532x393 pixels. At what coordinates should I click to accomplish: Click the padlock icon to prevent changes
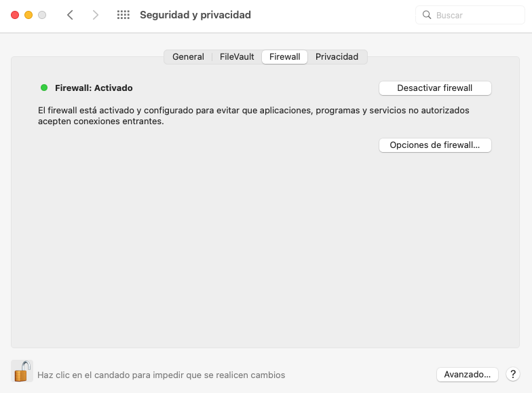tap(22, 371)
